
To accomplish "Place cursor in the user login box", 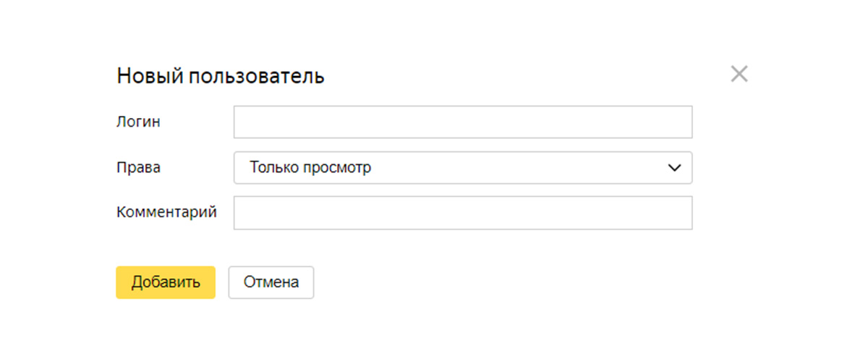I will (463, 122).
